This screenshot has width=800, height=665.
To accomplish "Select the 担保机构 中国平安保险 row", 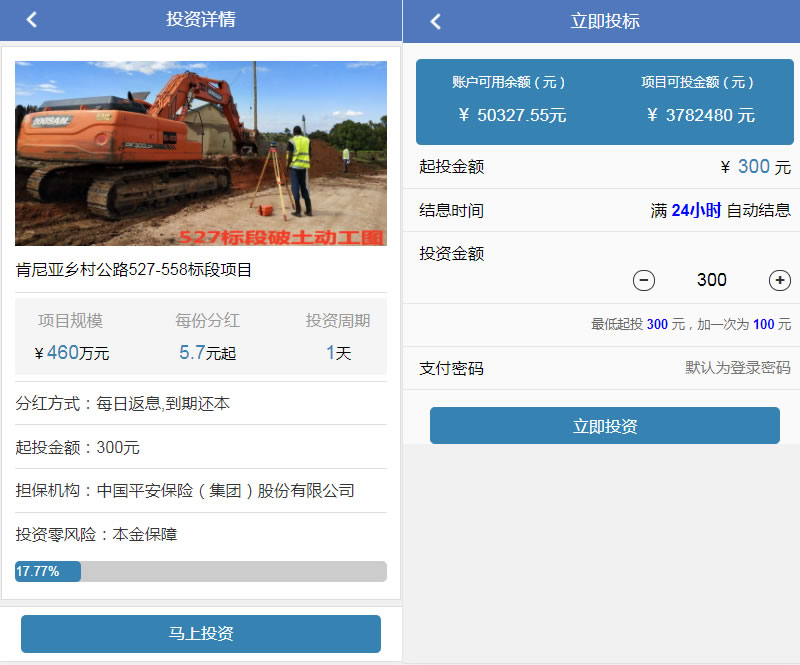I will tap(201, 490).
